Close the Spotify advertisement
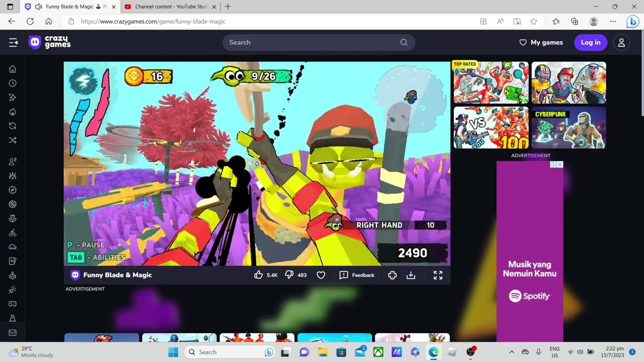Viewport: 644px width, 362px height. coord(559,164)
